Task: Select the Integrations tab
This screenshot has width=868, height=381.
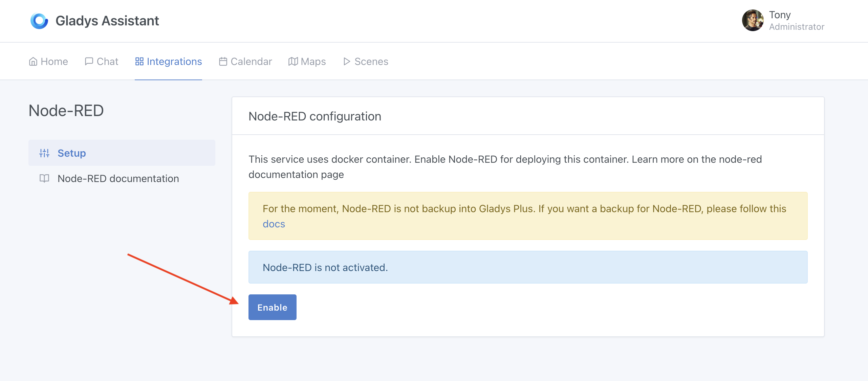Action: [x=168, y=61]
